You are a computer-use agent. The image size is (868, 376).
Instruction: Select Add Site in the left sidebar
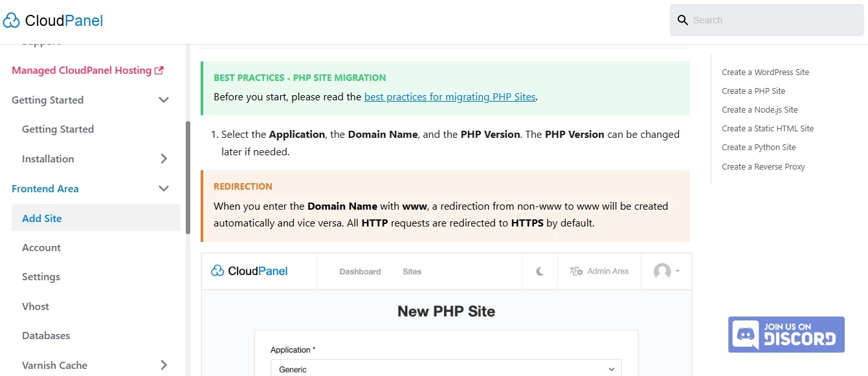[x=42, y=218]
